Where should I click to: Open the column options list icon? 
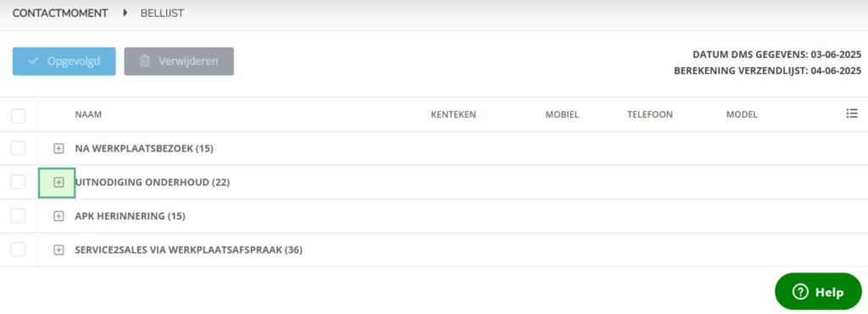(x=852, y=114)
